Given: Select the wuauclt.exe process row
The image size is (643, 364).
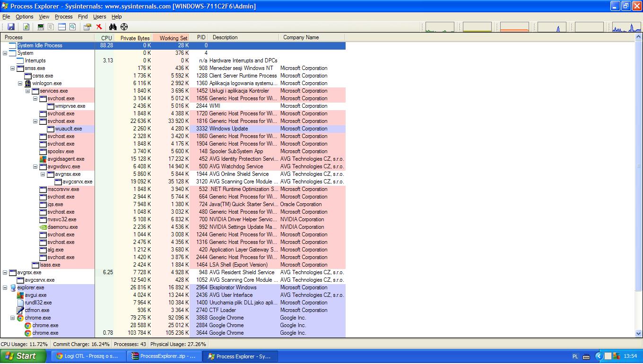Looking at the screenshot, I should point(173,129).
